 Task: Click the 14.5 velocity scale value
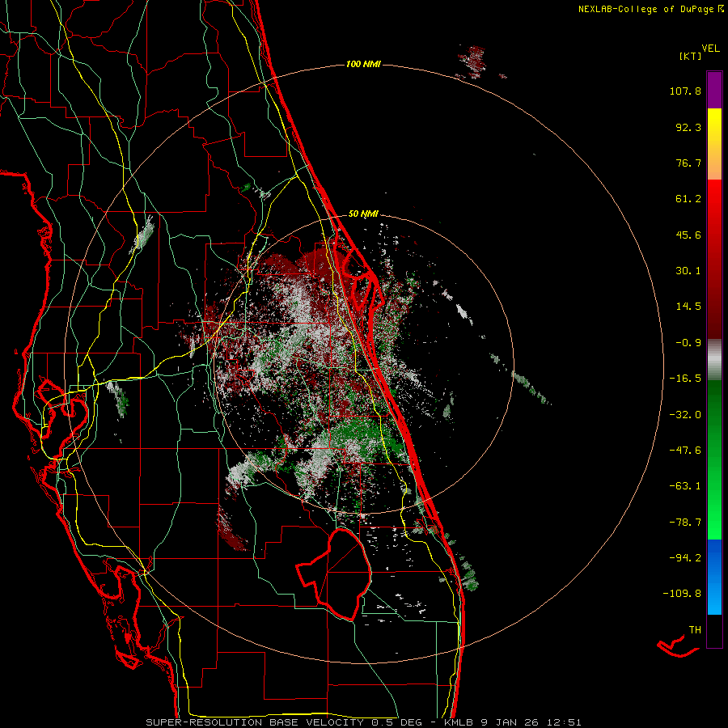[x=688, y=307]
